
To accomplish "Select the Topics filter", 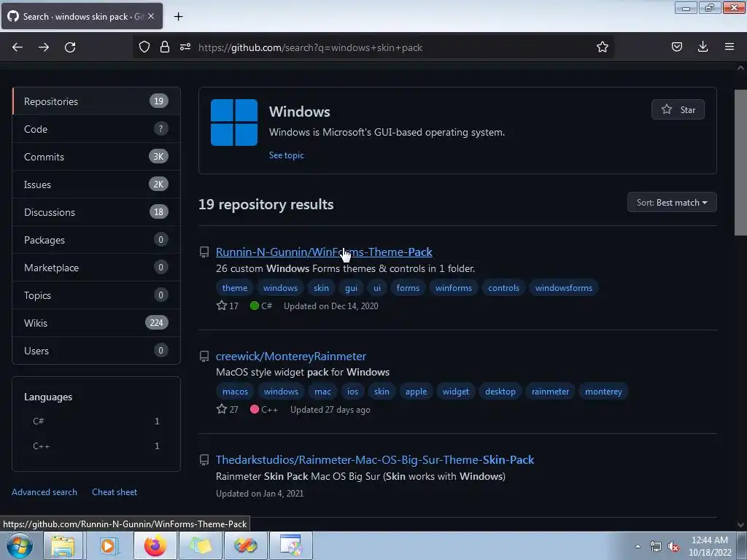I will [x=96, y=295].
